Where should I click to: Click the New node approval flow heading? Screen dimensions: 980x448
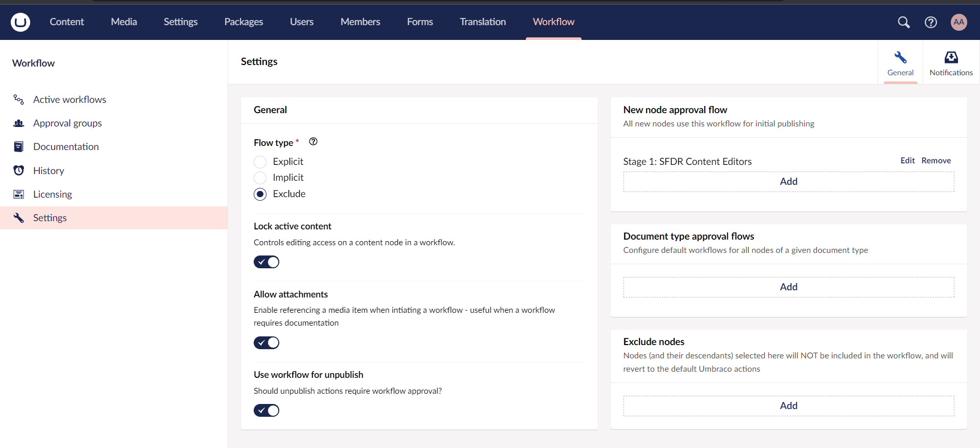click(675, 110)
